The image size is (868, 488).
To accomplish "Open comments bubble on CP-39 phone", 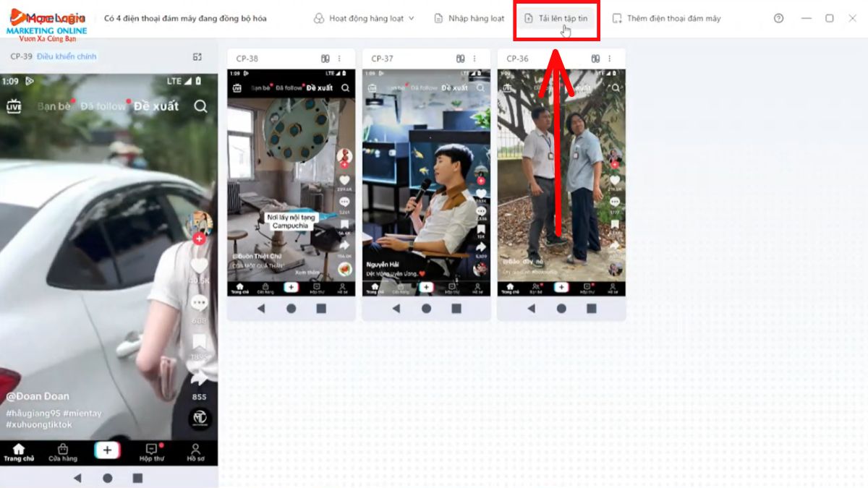I will [199, 303].
